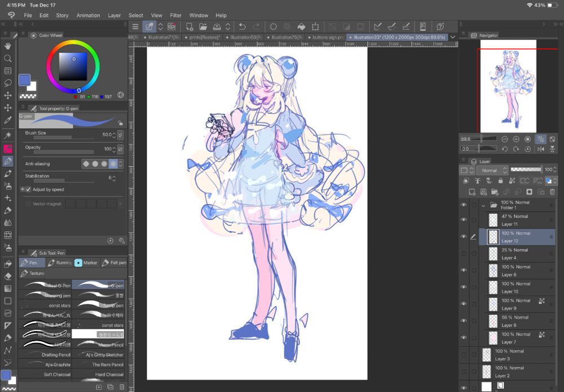Hide Layer 6 with its eye icon
Image resolution: width=564 pixels, height=392 pixels.
pyautogui.click(x=464, y=270)
